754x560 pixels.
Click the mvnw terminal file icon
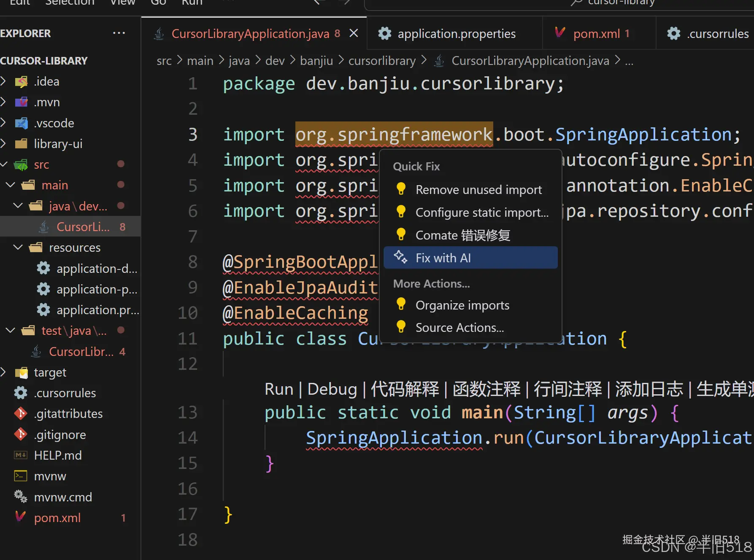[x=21, y=476]
